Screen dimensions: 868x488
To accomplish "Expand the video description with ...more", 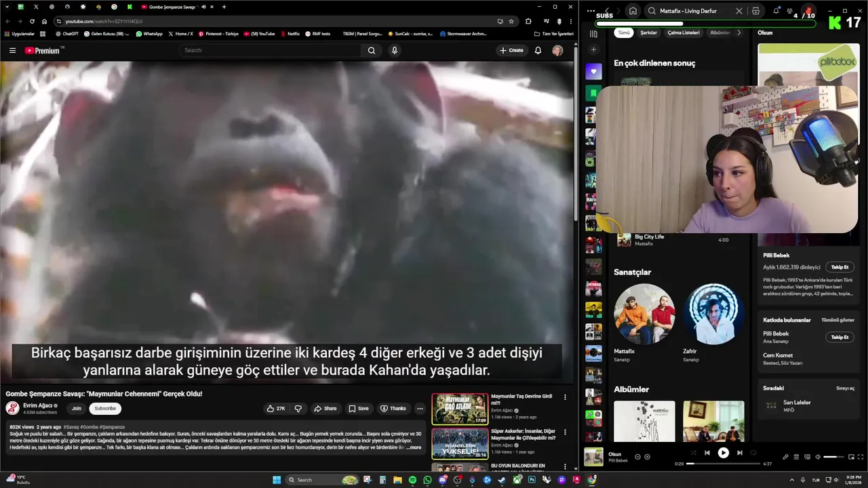I will (414, 447).
